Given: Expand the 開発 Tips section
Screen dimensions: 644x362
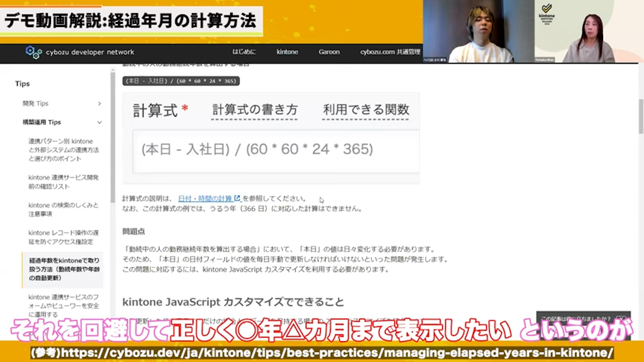Looking at the screenshot, I should click(36, 103).
